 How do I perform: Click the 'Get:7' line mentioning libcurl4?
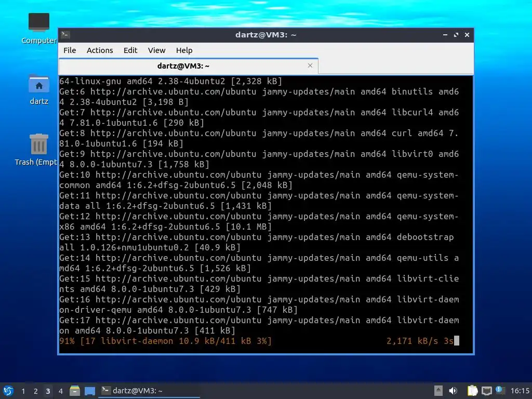259,117
